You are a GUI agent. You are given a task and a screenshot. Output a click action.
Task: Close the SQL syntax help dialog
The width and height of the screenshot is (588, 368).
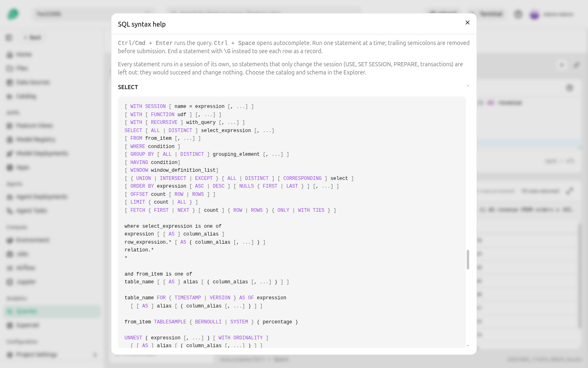click(468, 22)
